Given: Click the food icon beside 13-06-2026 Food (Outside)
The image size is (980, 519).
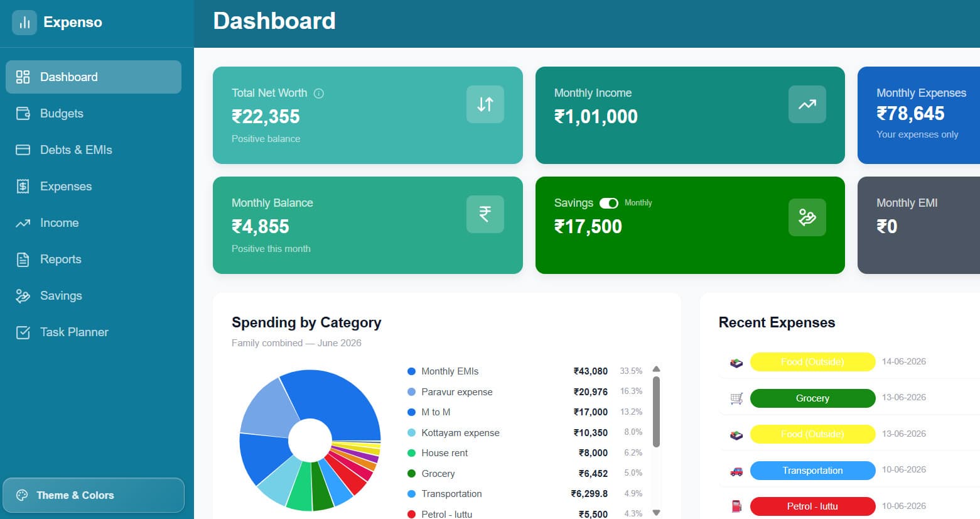Looking at the screenshot, I should pos(736,434).
